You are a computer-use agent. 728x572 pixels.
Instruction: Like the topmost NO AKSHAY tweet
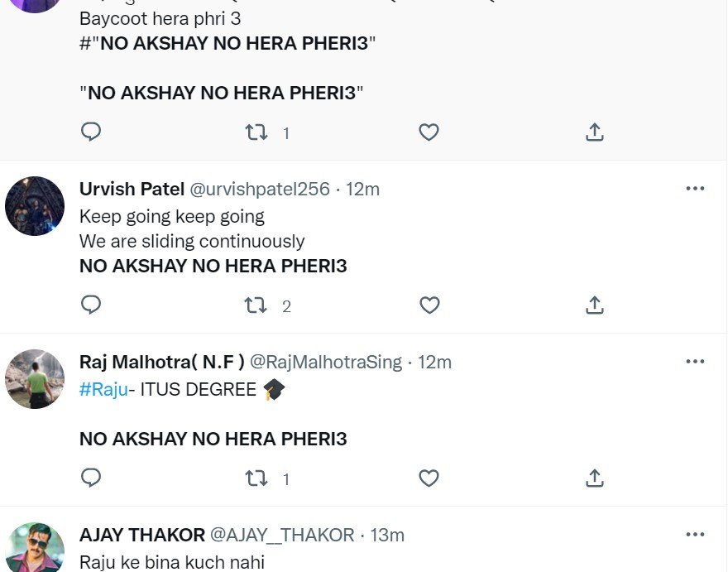click(428, 132)
